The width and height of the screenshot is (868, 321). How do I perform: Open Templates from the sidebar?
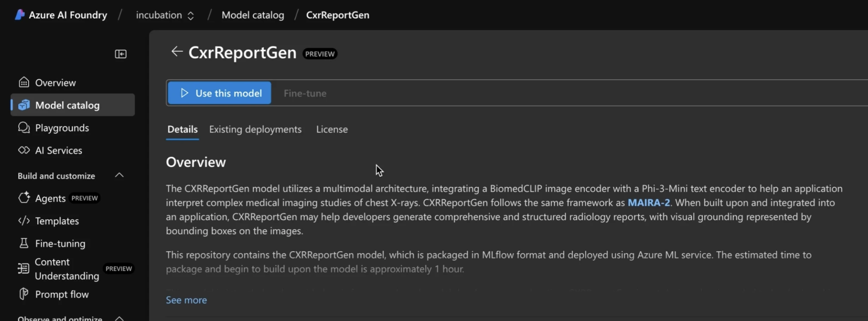pos(57,221)
